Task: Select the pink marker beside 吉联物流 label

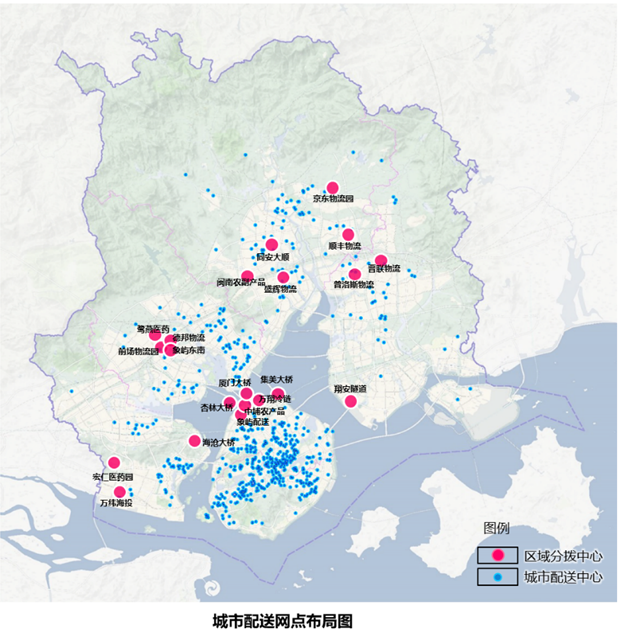Action: [381, 260]
